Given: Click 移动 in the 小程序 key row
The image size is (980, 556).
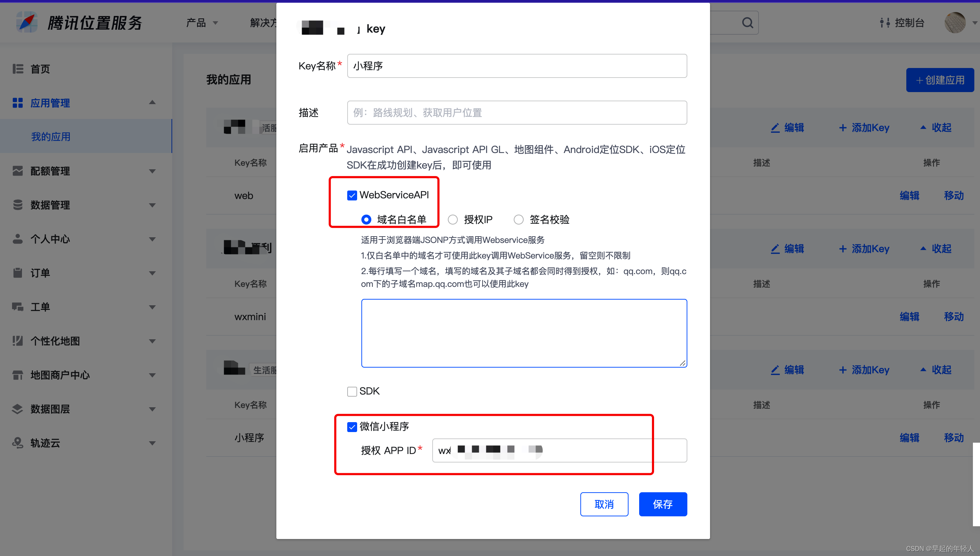Looking at the screenshot, I should pyautogui.click(x=954, y=438).
